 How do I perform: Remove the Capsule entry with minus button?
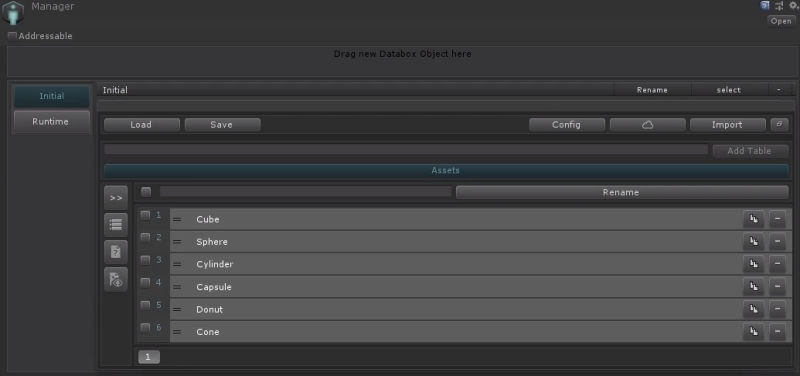pyautogui.click(x=778, y=287)
